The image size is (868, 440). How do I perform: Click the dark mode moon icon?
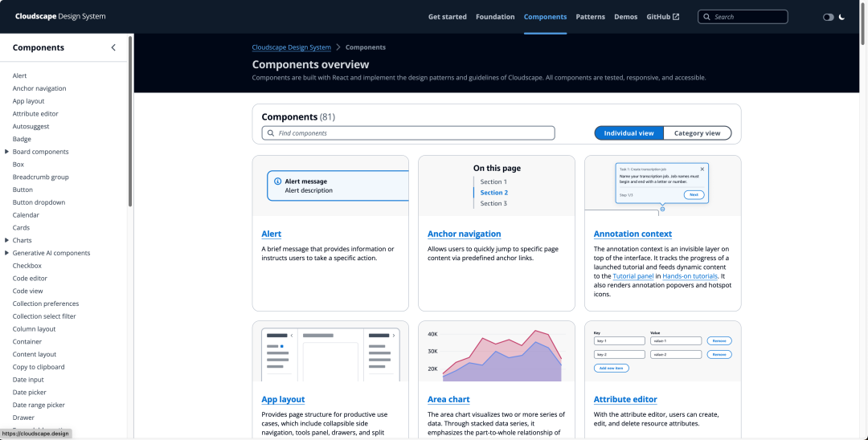842,17
